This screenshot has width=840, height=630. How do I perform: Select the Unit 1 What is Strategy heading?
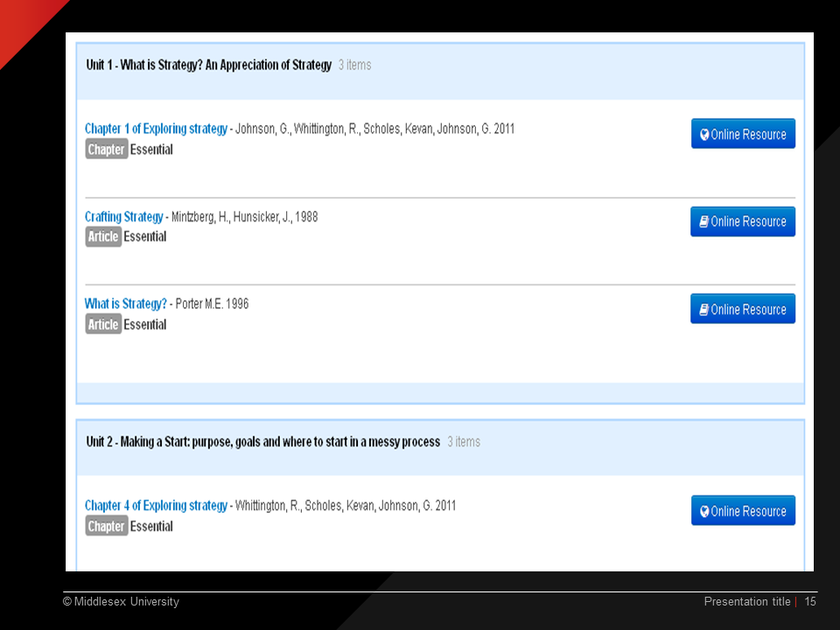pyautogui.click(x=208, y=65)
